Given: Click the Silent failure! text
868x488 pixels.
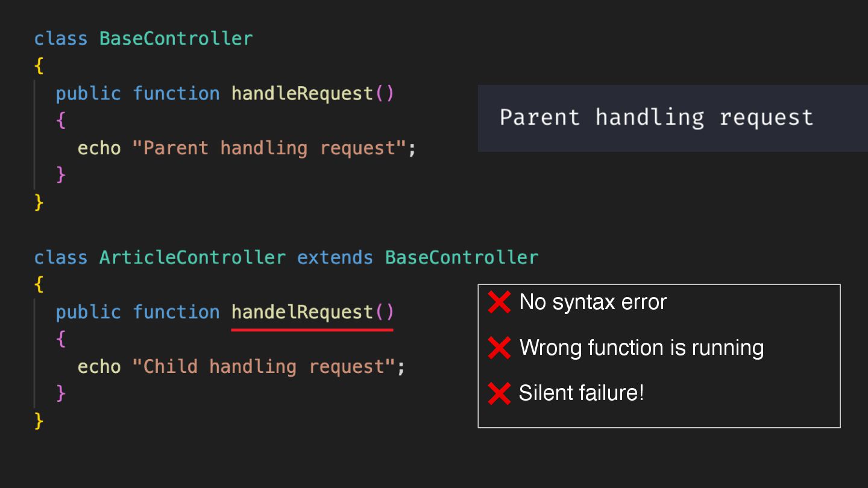Looking at the screenshot, I should (581, 393).
